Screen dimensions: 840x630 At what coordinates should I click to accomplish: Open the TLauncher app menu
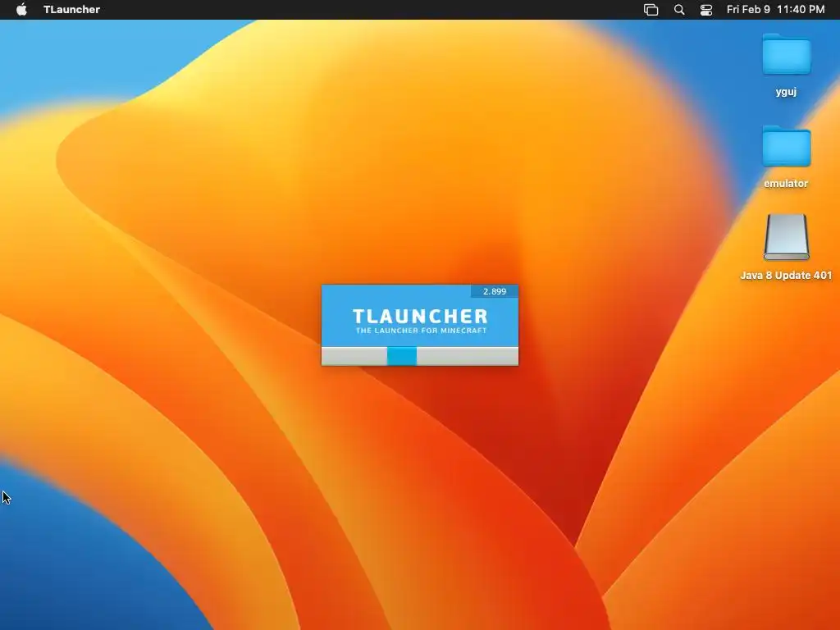(x=72, y=10)
